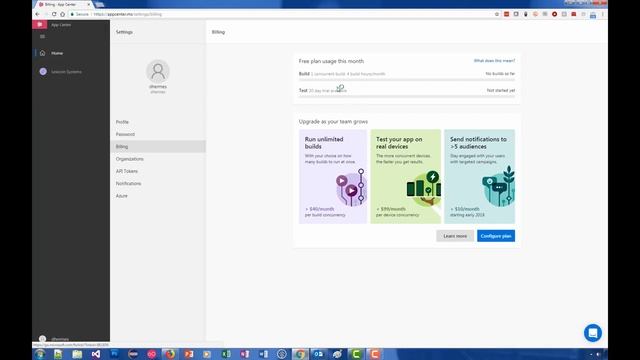Open Visual Studio from taskbar
The width and height of the screenshot is (640, 360).
pos(96,354)
